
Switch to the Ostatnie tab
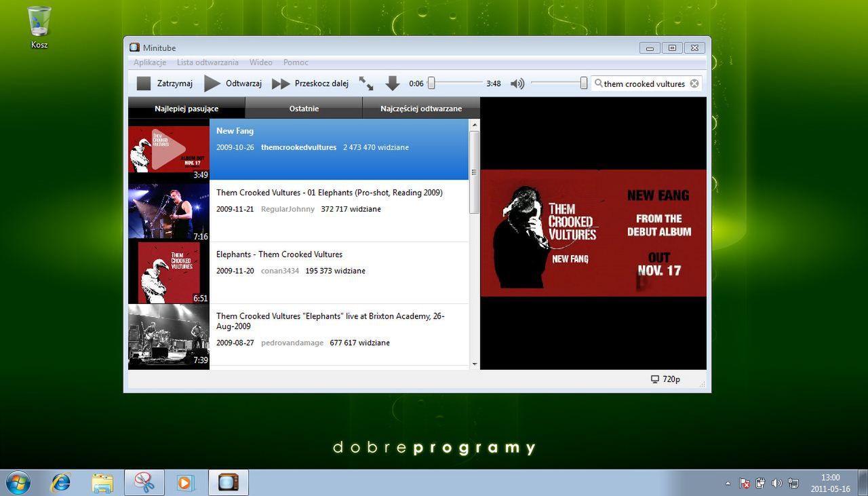pyautogui.click(x=304, y=109)
